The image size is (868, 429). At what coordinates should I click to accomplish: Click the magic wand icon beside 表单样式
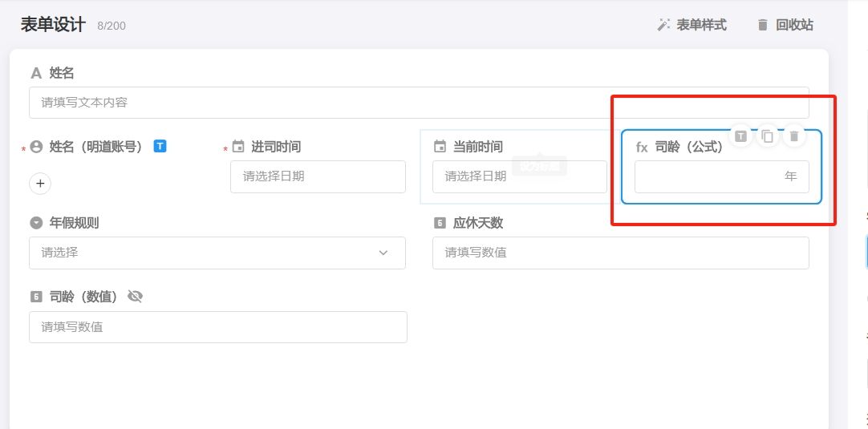pos(663,25)
